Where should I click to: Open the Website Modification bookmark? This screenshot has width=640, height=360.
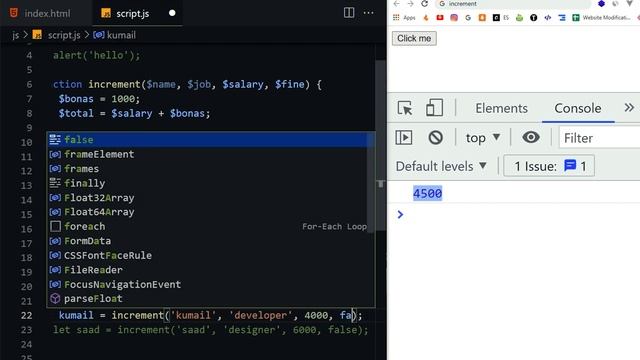point(601,18)
